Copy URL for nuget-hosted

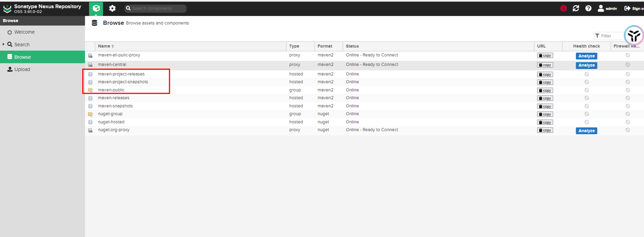545,122
